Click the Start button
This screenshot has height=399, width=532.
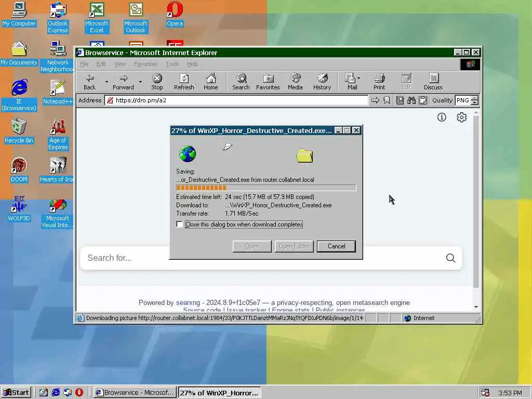[16, 393]
